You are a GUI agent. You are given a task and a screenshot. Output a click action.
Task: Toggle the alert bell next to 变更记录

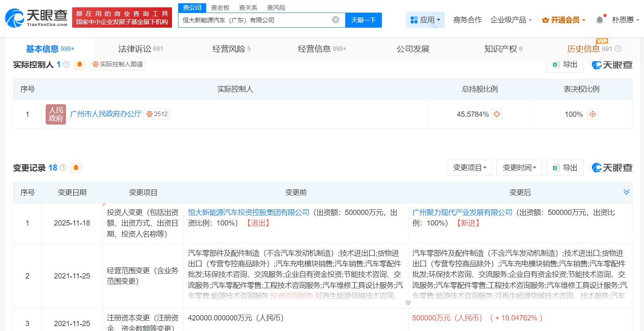point(76,167)
